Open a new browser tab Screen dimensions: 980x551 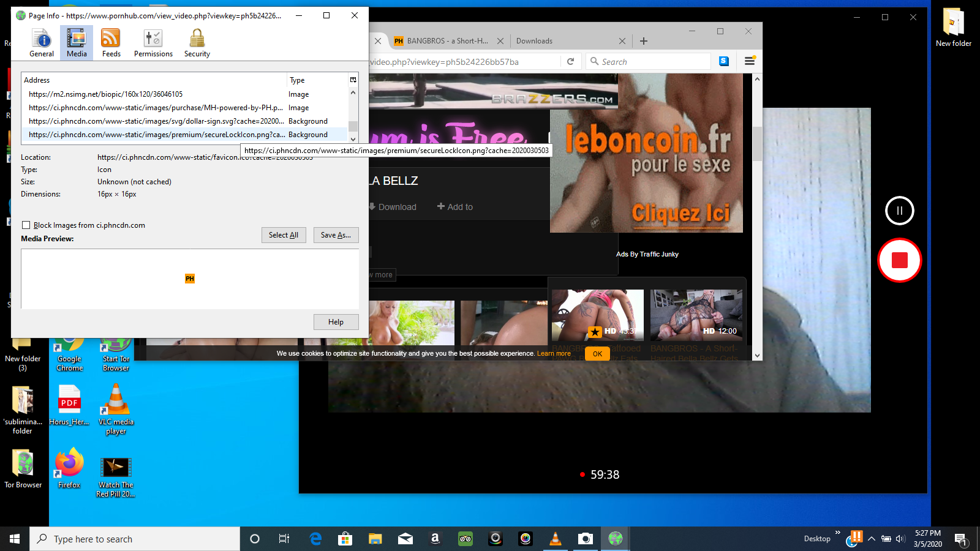643,41
